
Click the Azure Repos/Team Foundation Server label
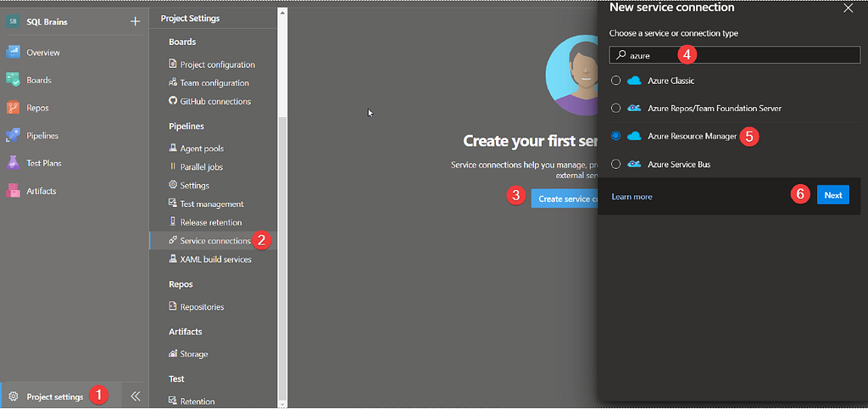click(715, 108)
